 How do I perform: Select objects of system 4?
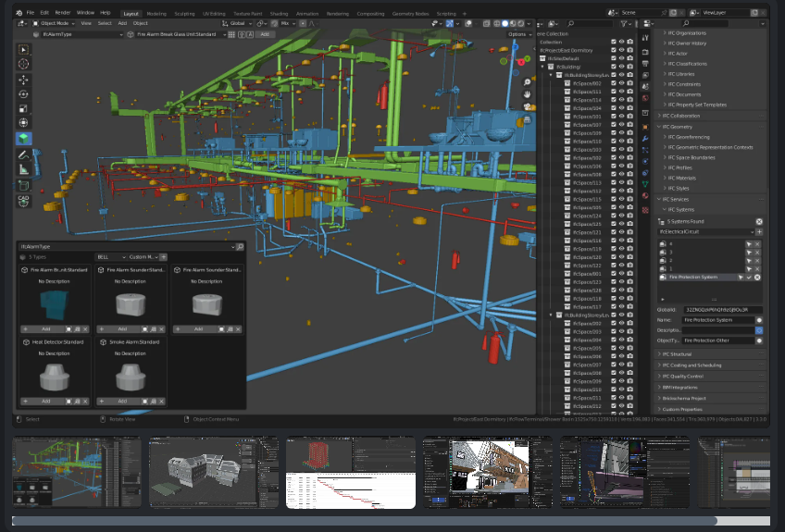(x=749, y=244)
